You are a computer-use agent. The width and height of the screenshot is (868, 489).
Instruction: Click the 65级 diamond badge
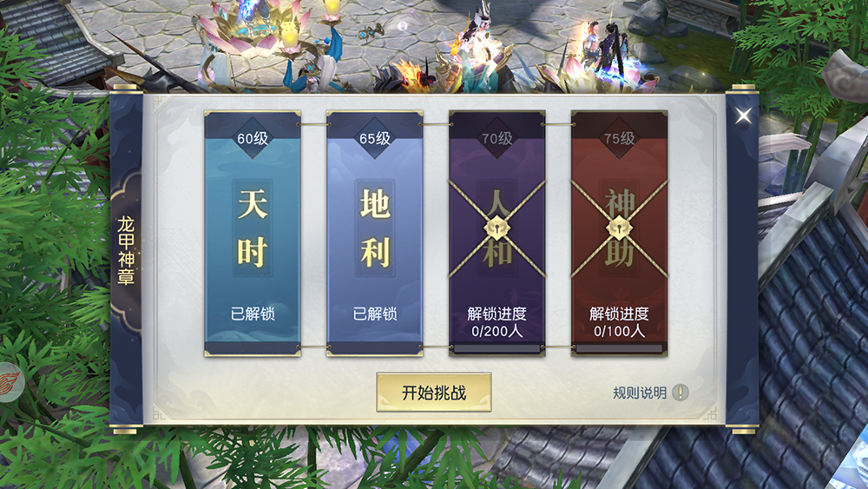[x=375, y=138]
